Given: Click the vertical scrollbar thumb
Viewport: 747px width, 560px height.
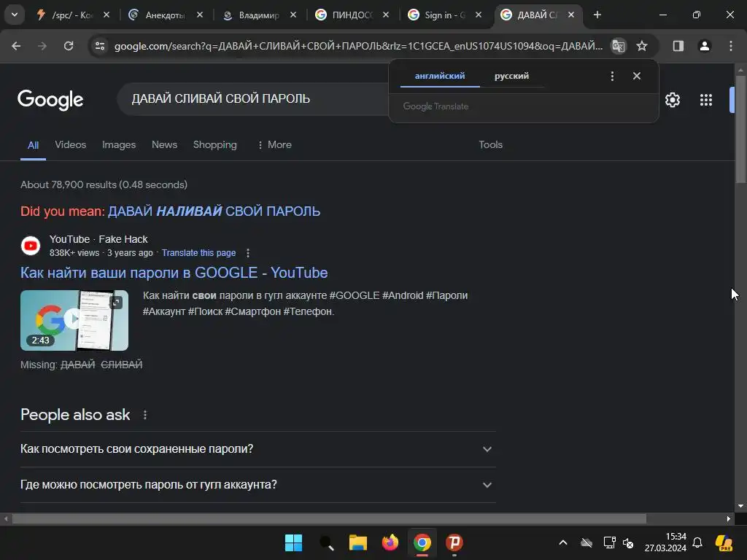Looking at the screenshot, I should coord(740,128).
